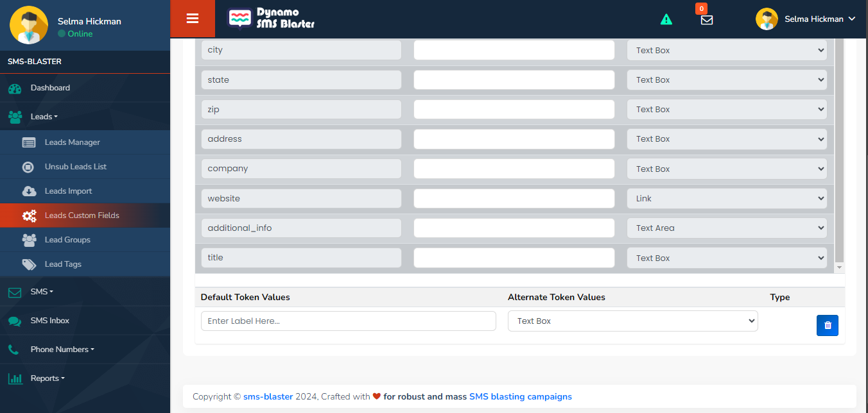The width and height of the screenshot is (868, 413).
Task: Click the SMS envelope sidebar icon
Action: (15, 292)
